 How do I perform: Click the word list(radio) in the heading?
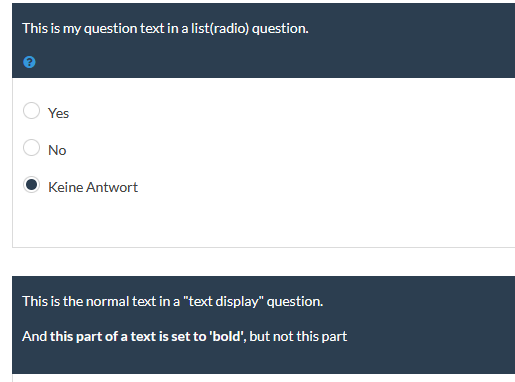[220, 29]
